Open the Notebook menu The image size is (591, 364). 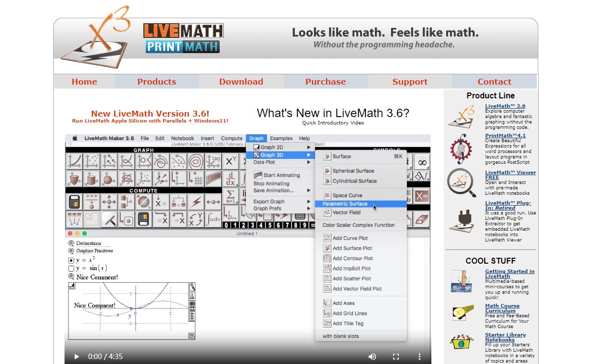click(x=182, y=138)
